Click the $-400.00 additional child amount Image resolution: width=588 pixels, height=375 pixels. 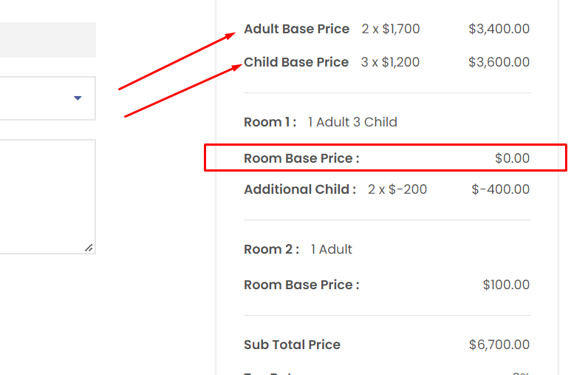(501, 189)
